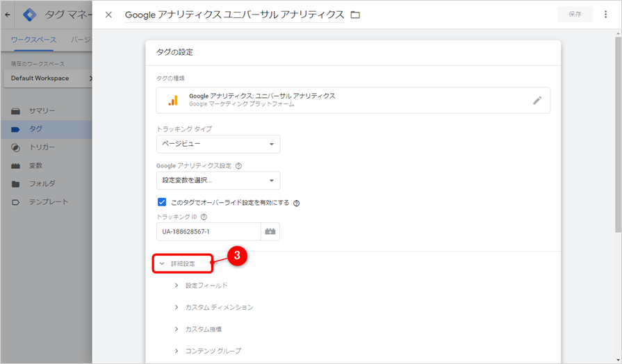Click the pencil icon to edit tag type
Viewport: 622px width, 364px height.
click(537, 100)
